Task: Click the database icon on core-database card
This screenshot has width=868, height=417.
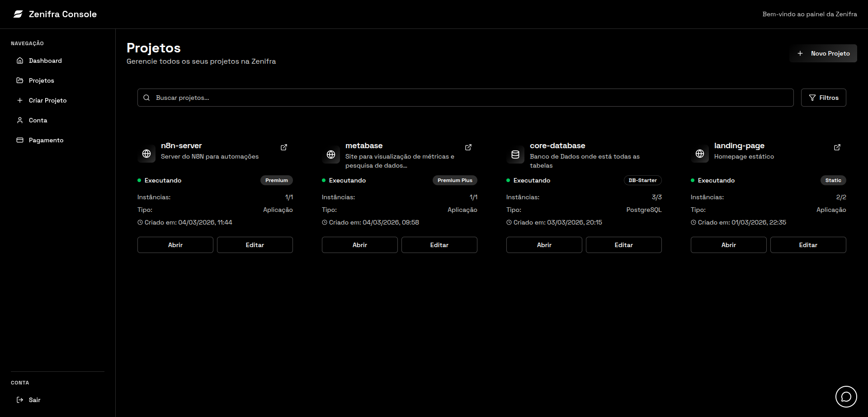Action: (x=515, y=154)
